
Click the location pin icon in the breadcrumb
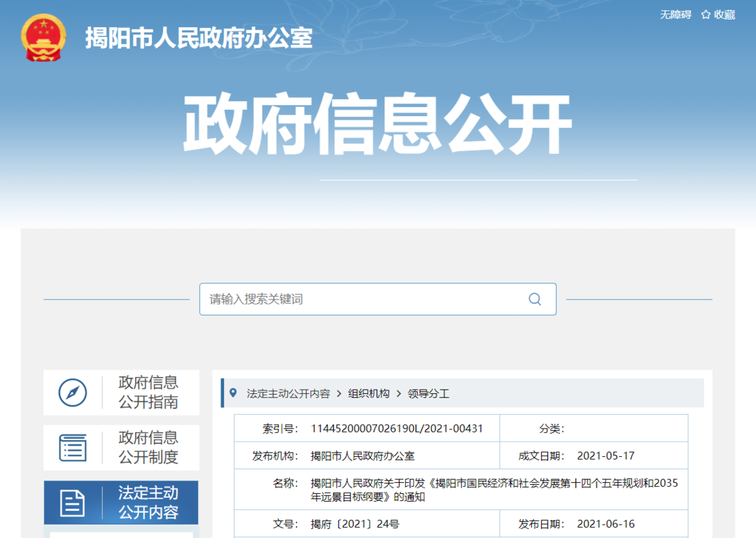click(x=233, y=393)
